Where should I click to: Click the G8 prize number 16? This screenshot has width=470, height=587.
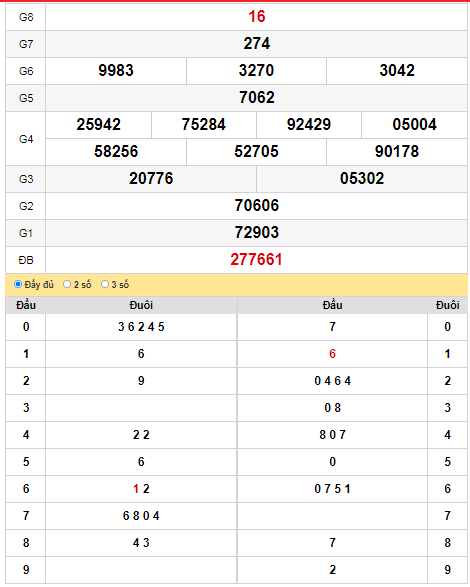[x=257, y=16]
